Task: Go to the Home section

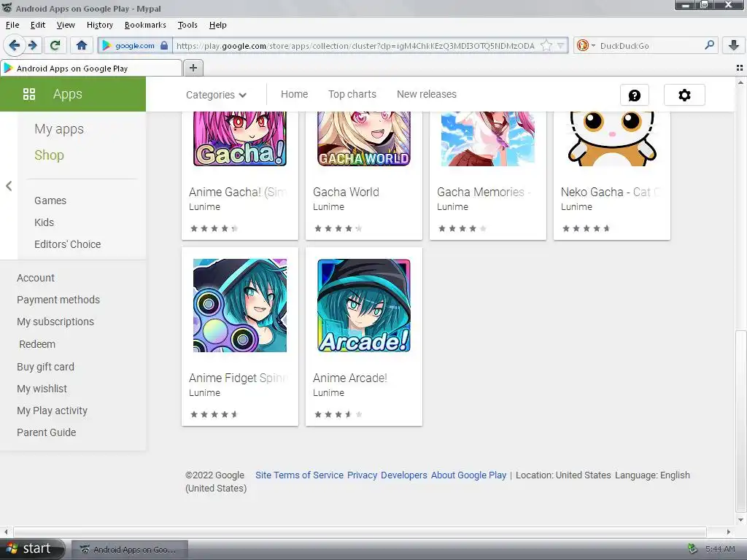Action: [x=294, y=94]
